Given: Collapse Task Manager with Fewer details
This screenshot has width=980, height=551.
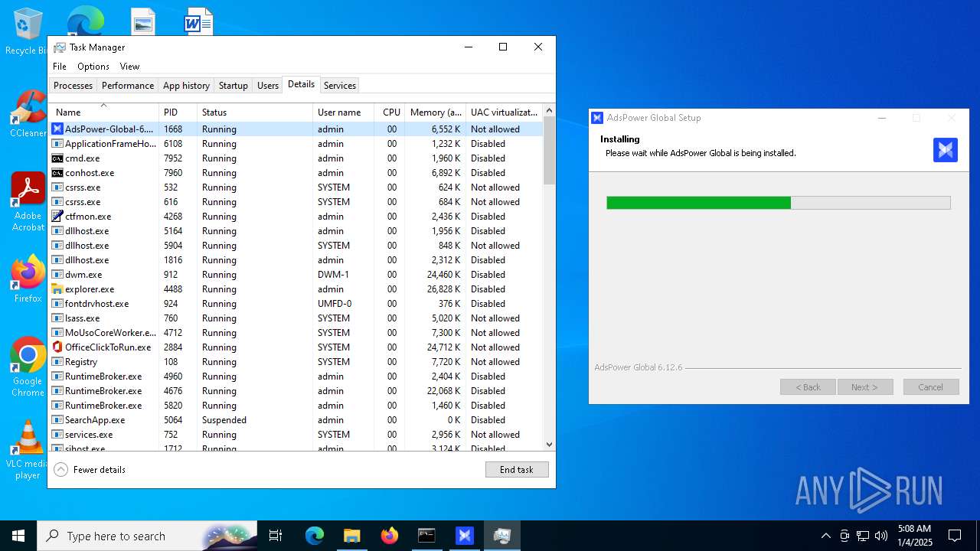Looking at the screenshot, I should [x=90, y=470].
